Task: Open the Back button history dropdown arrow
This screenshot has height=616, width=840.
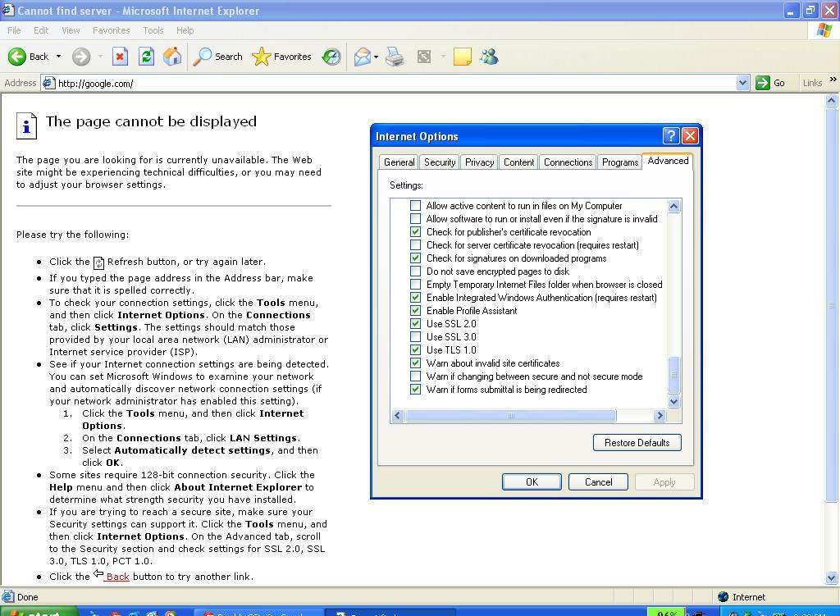Action: point(58,57)
